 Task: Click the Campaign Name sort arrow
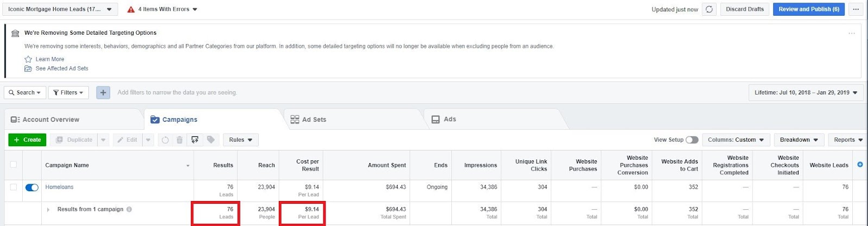(188, 166)
